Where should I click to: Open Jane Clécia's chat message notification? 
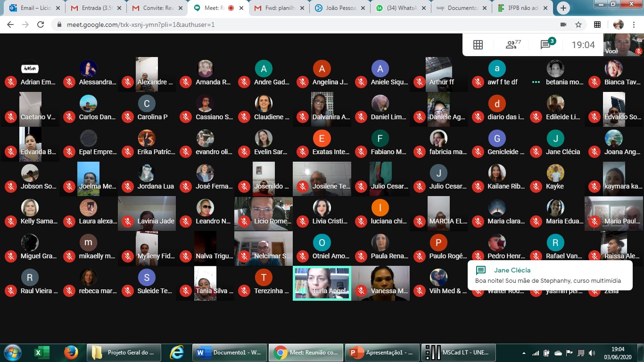[x=550, y=276]
